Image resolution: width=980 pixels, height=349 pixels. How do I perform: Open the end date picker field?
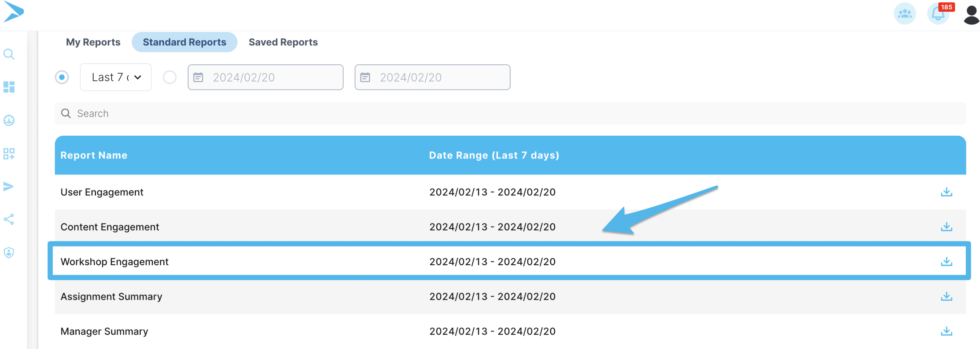coord(432,77)
